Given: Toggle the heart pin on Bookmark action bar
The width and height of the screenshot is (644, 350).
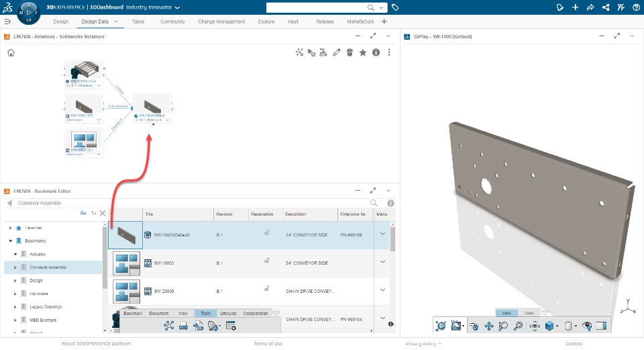Looking at the screenshot, I should (276, 313).
